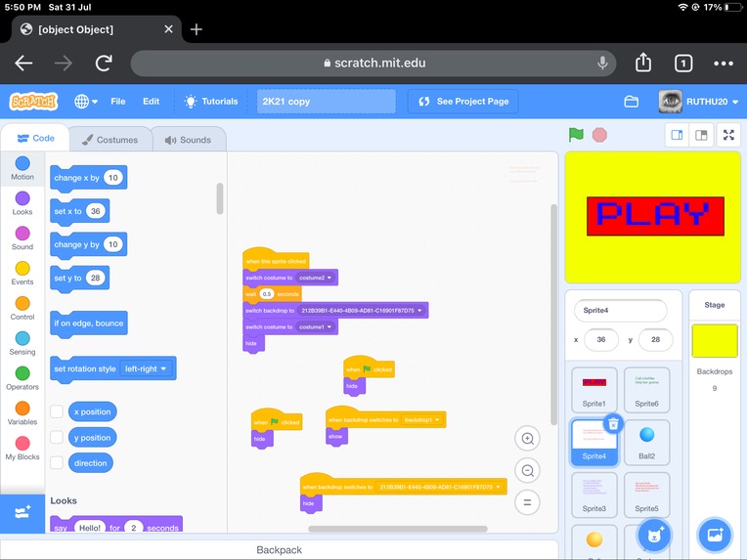This screenshot has width=747, height=560.
Task: Open the Motion blocks category
Action: click(22, 168)
